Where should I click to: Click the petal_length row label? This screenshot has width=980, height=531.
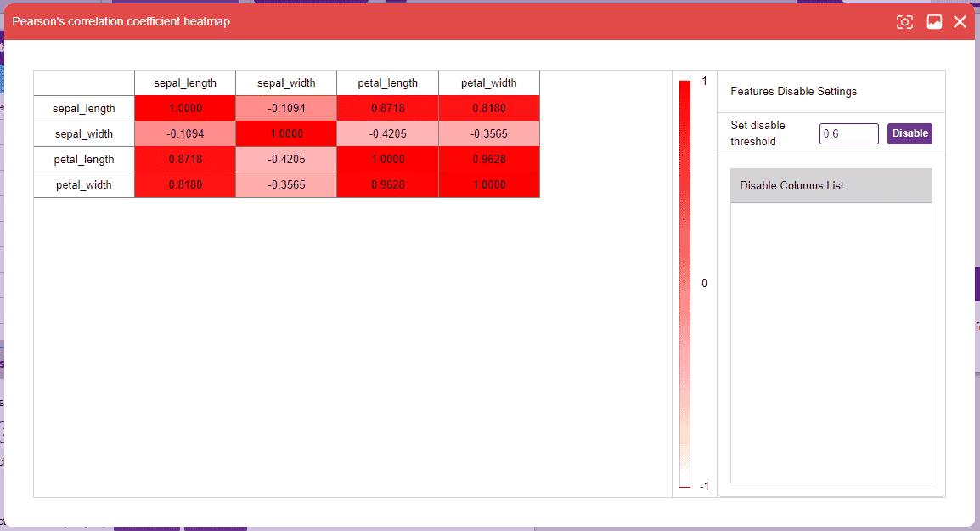83,159
